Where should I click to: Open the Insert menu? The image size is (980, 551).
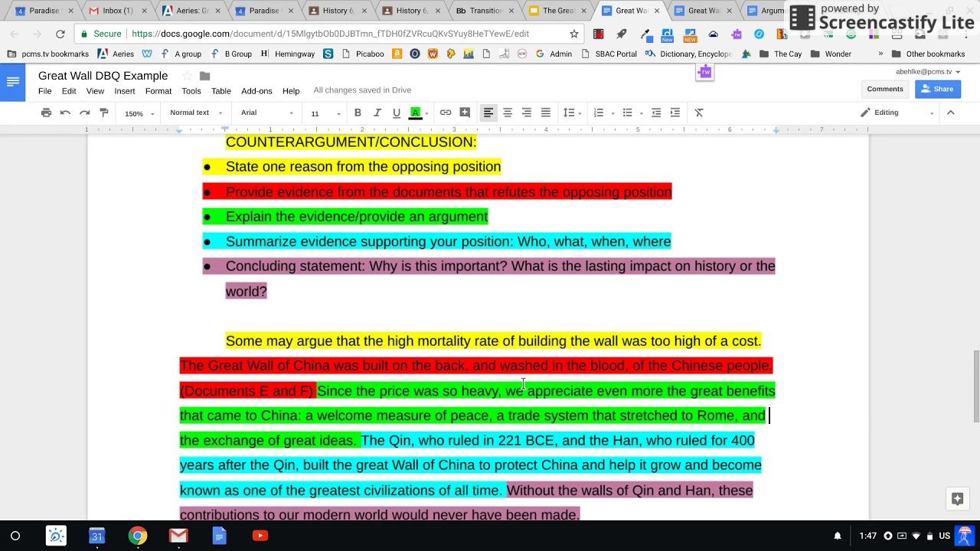coord(125,90)
